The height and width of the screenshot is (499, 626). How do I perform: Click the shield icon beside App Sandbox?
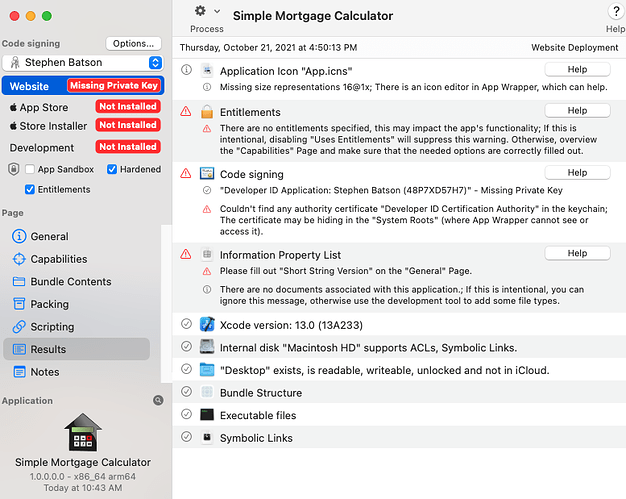point(14,169)
